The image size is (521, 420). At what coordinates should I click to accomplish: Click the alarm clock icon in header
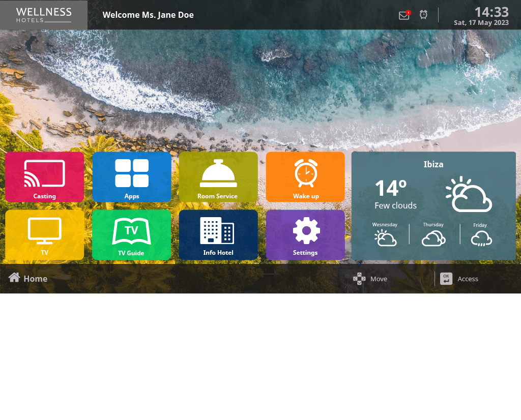[x=423, y=15]
